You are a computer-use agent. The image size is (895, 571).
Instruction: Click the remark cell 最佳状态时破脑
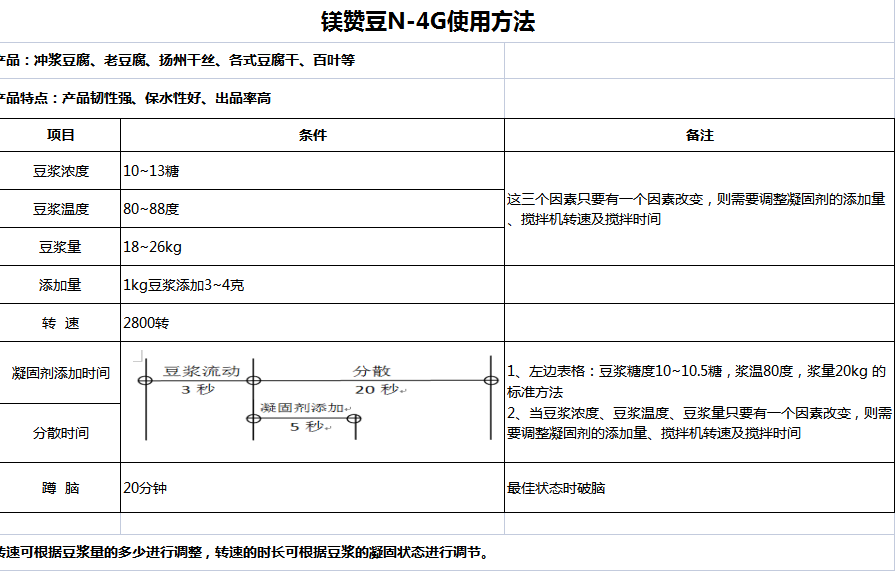pyautogui.click(x=699, y=488)
